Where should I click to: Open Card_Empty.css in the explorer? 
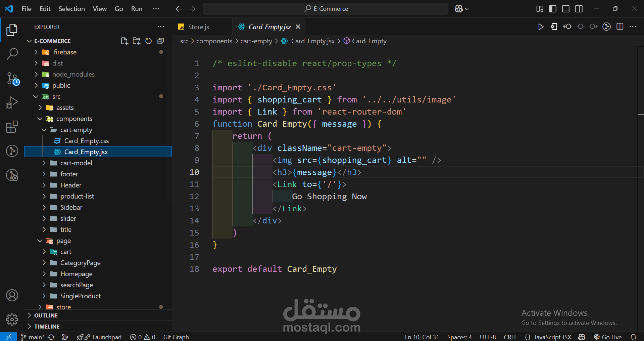[x=98, y=141]
